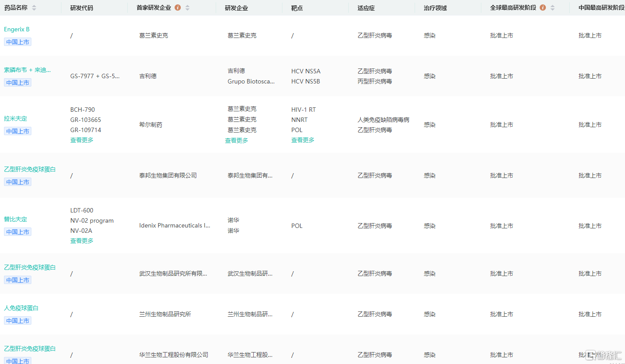The height and width of the screenshot is (364, 625).
Task: Open the 替比夫定 drug link
Action: coord(15,219)
